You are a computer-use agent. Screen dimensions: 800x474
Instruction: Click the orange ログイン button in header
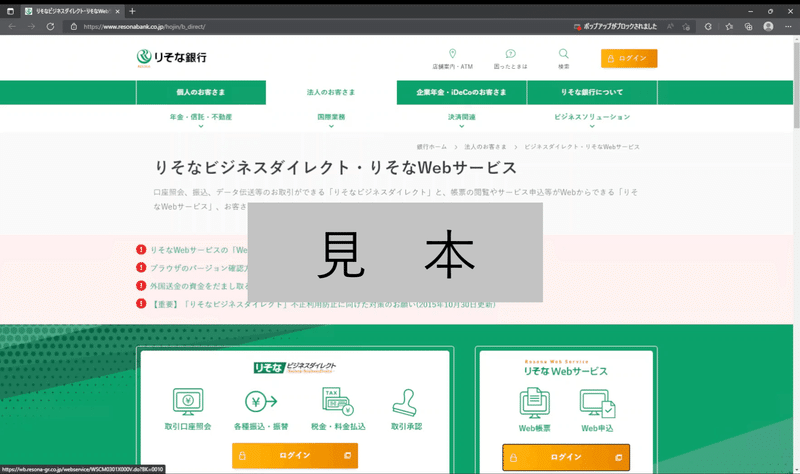click(x=629, y=58)
